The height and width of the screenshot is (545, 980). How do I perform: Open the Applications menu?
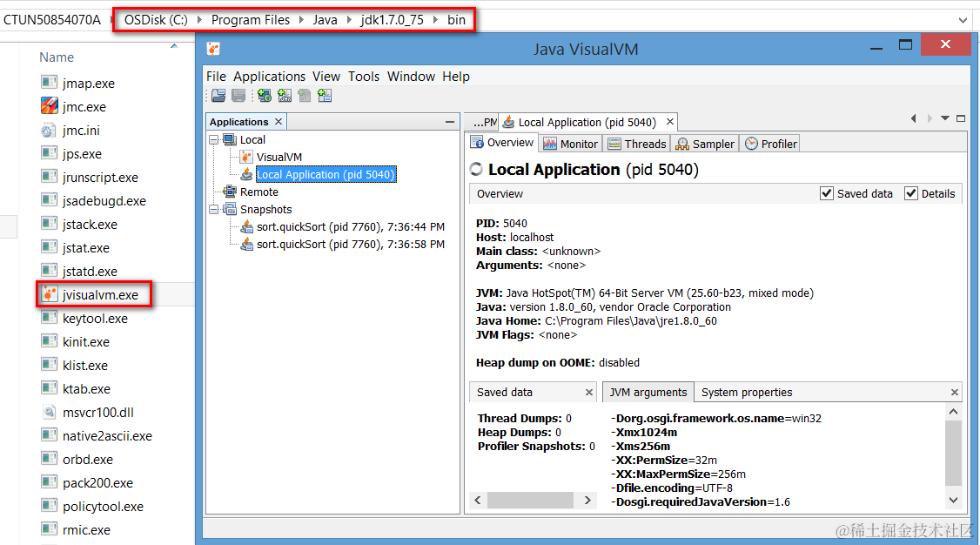[270, 77]
